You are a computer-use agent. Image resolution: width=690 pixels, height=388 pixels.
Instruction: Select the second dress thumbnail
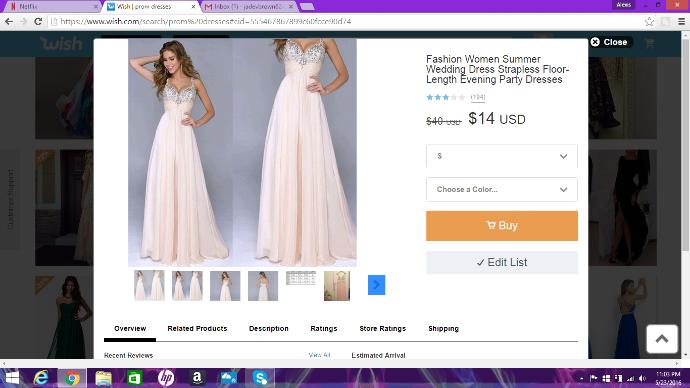pos(187,286)
